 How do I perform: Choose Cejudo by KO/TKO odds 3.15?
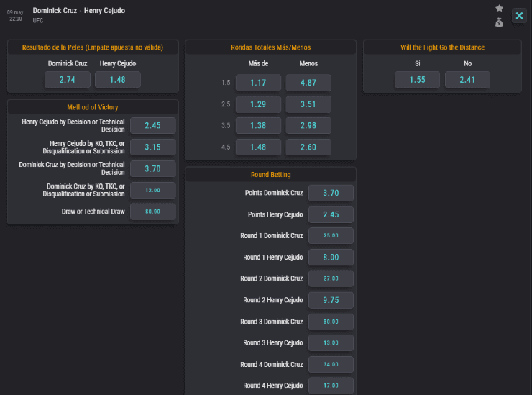tap(153, 147)
